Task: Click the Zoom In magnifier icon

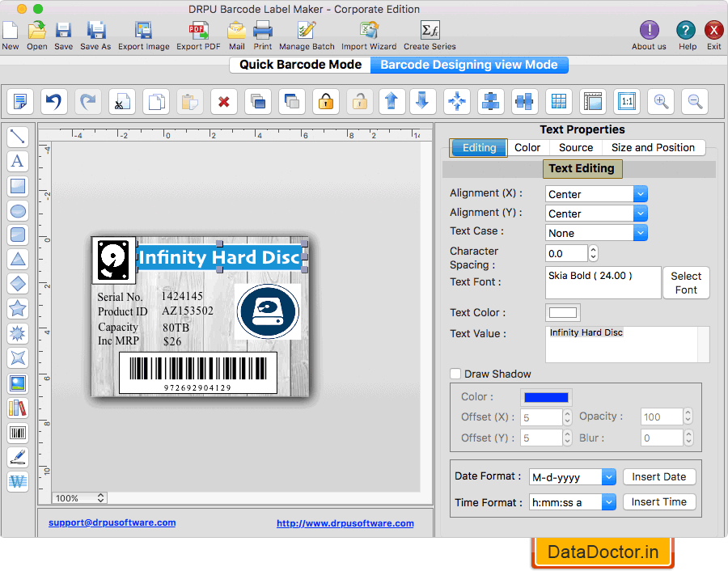Action: coord(661,101)
